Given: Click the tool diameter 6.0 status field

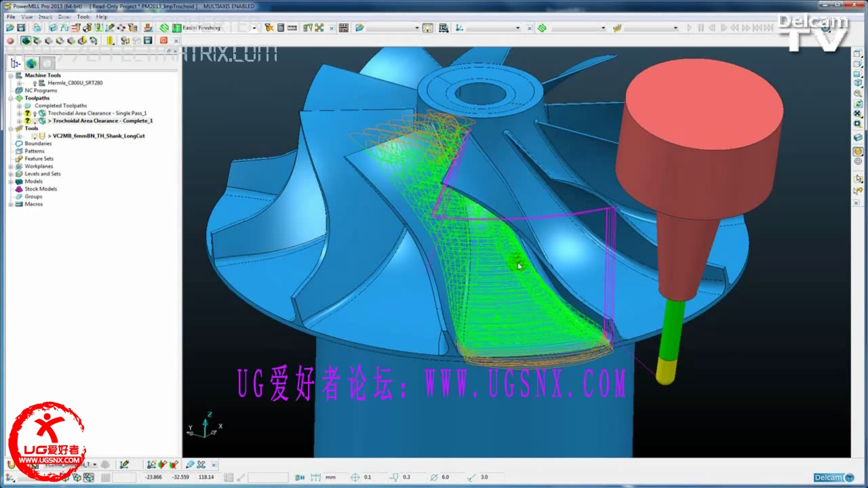Looking at the screenshot, I should coord(453,477).
